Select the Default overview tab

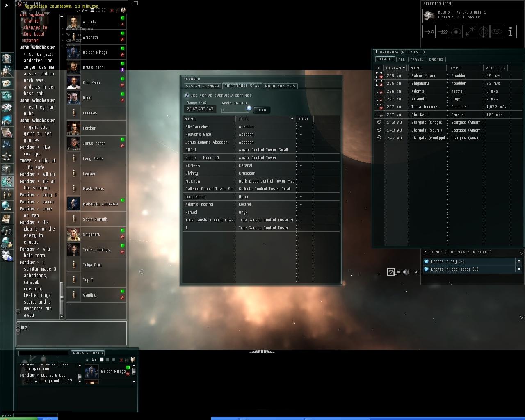click(385, 59)
